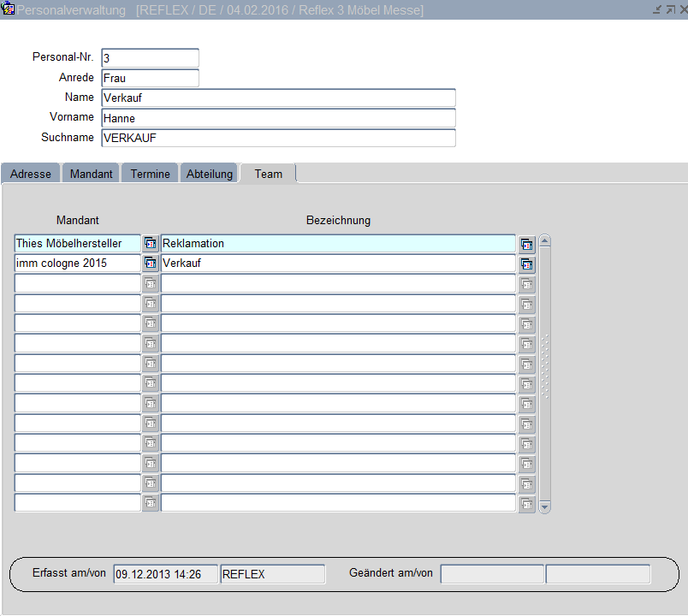Open lookup icon in third Bezeichnung row
688x616 pixels.
pos(526,284)
